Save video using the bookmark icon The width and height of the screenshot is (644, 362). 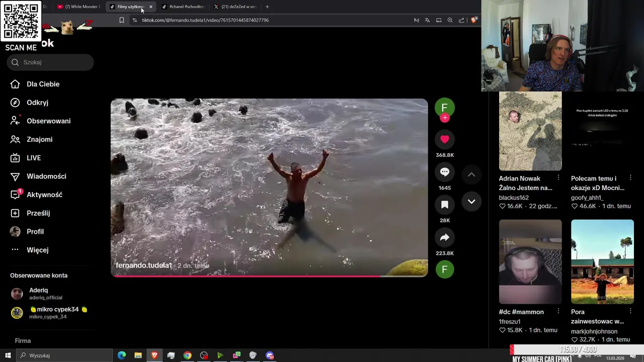[445, 205]
